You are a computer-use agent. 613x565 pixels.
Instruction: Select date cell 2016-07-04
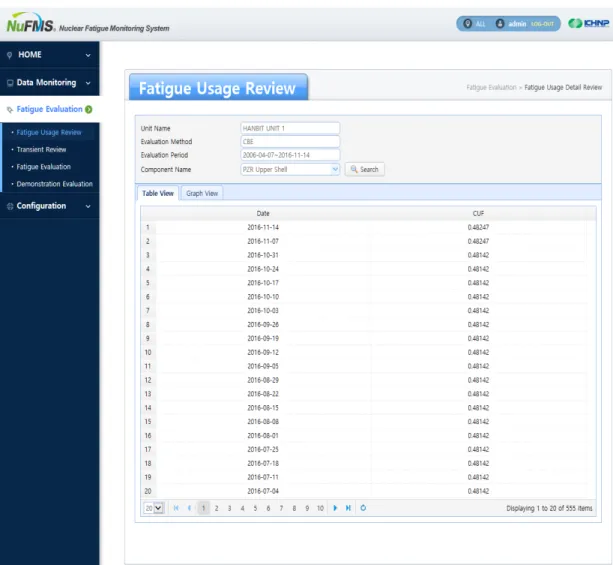[263, 491]
